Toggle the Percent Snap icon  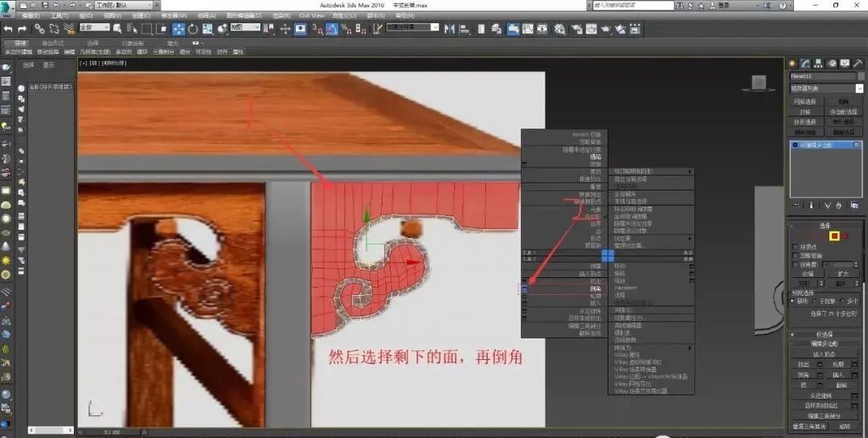346,29
